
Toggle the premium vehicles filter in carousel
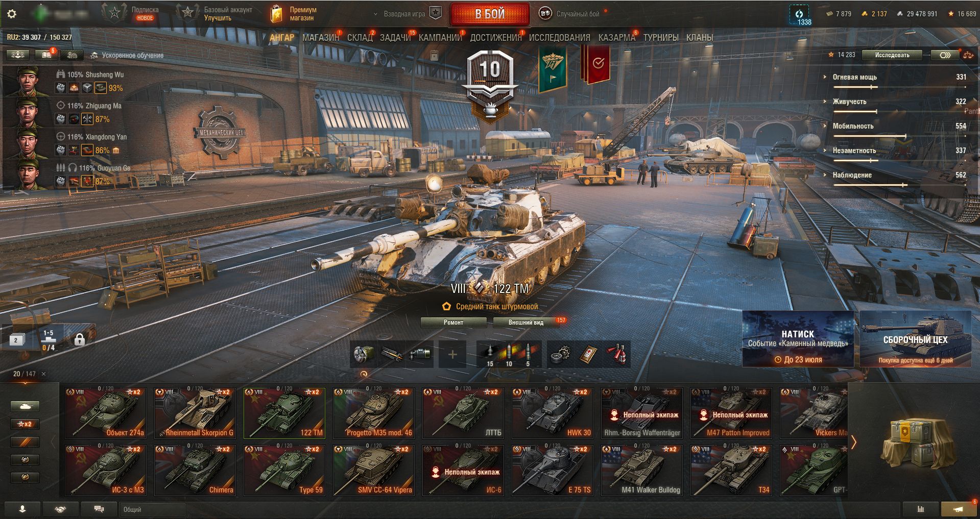click(x=25, y=442)
